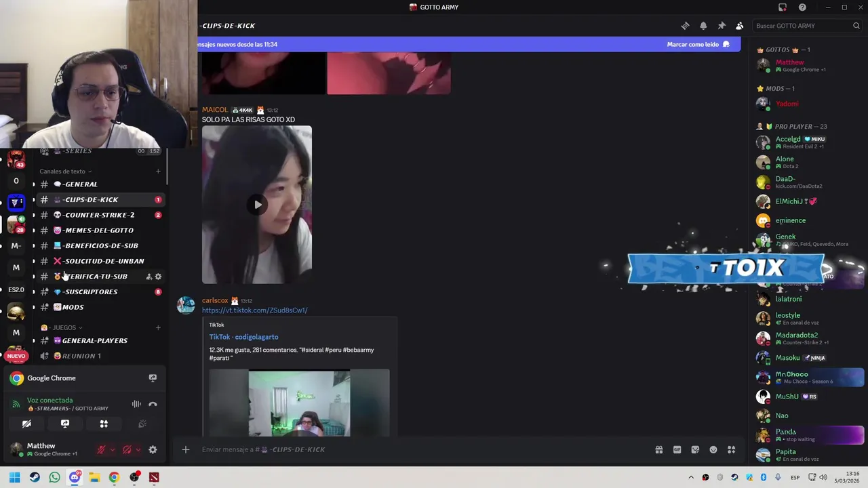Screen dimensions: 868x488
Task: Open notification settings bell icon
Action: 703,26
